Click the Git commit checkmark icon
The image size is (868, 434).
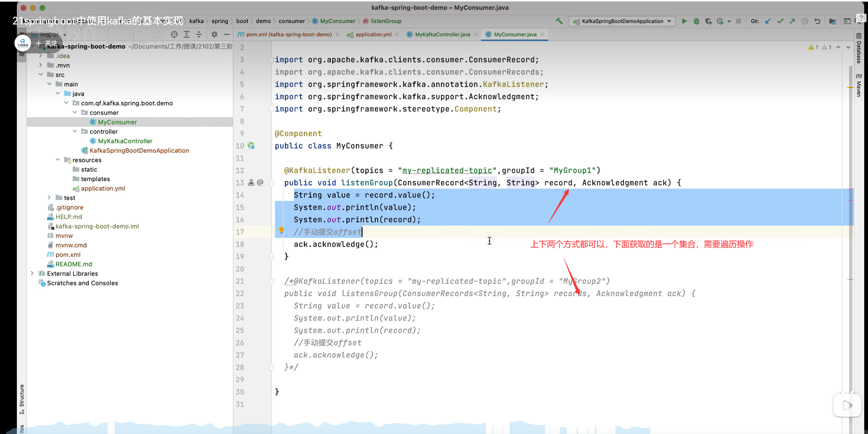click(x=780, y=21)
